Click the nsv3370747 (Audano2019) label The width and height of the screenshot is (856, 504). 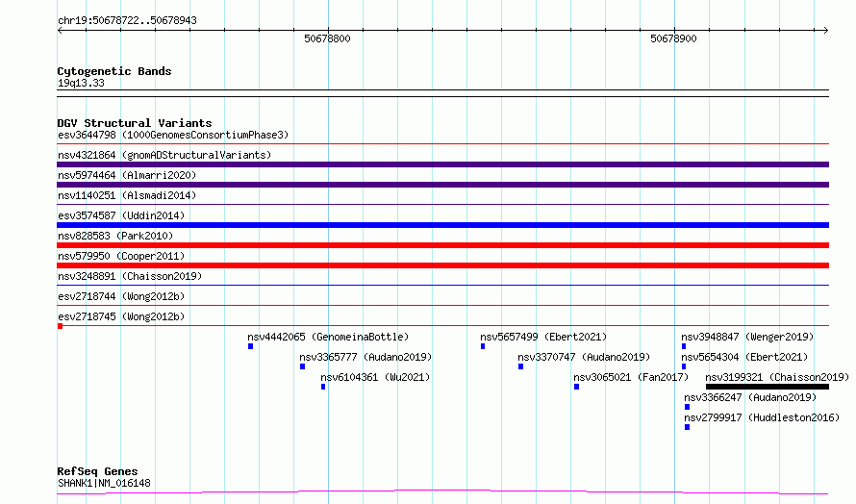[584, 357]
